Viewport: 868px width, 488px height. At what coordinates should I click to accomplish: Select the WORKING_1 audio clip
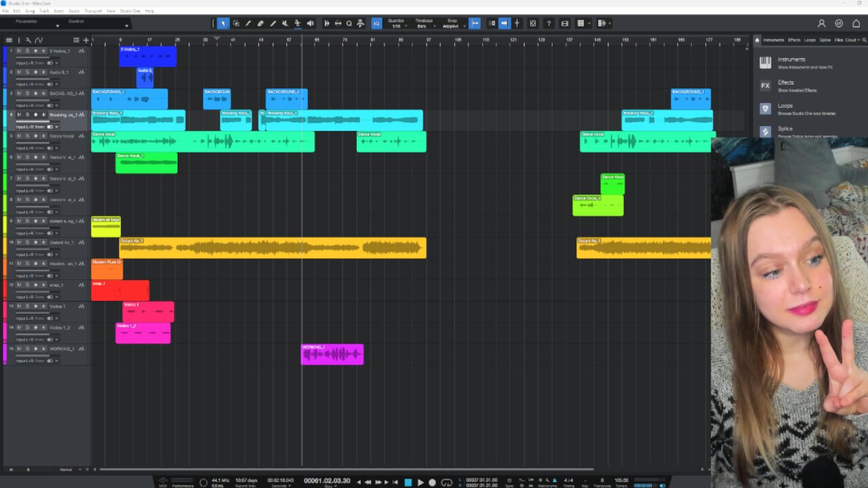[x=332, y=354]
